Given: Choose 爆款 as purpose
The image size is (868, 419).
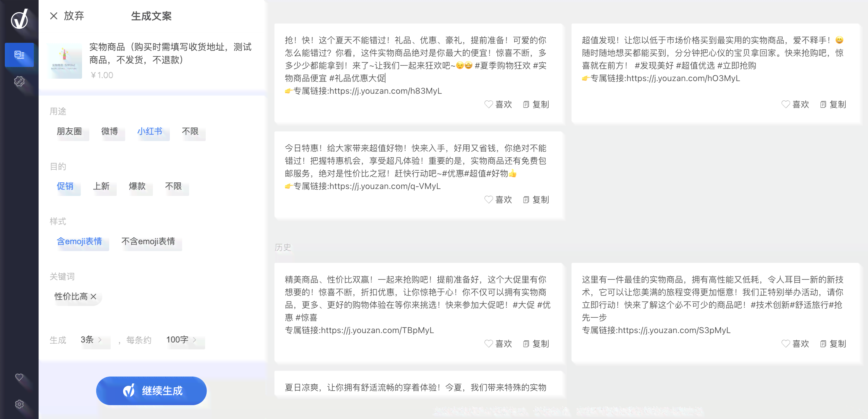Looking at the screenshot, I should click(137, 186).
